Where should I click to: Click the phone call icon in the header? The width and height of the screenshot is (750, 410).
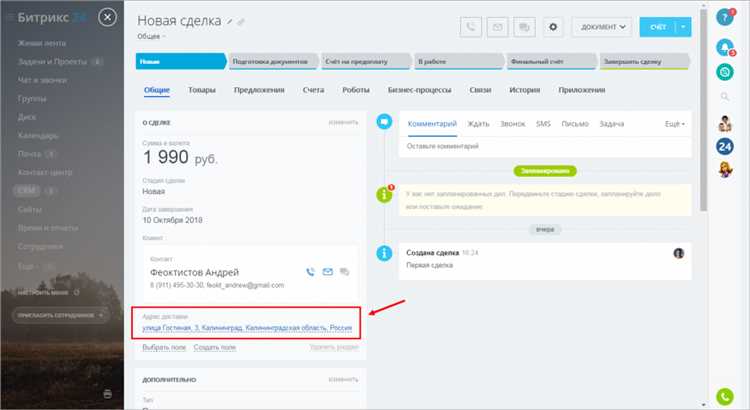tap(471, 27)
